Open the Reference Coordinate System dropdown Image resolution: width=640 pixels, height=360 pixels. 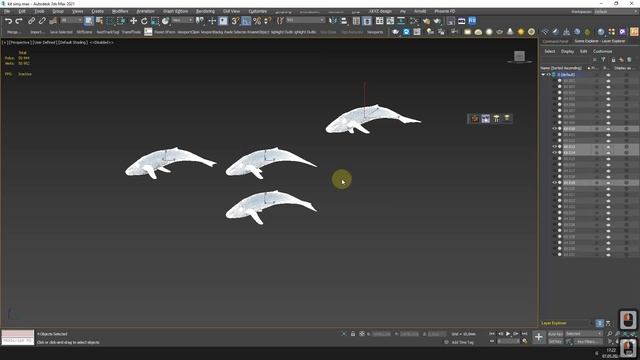(x=182, y=20)
